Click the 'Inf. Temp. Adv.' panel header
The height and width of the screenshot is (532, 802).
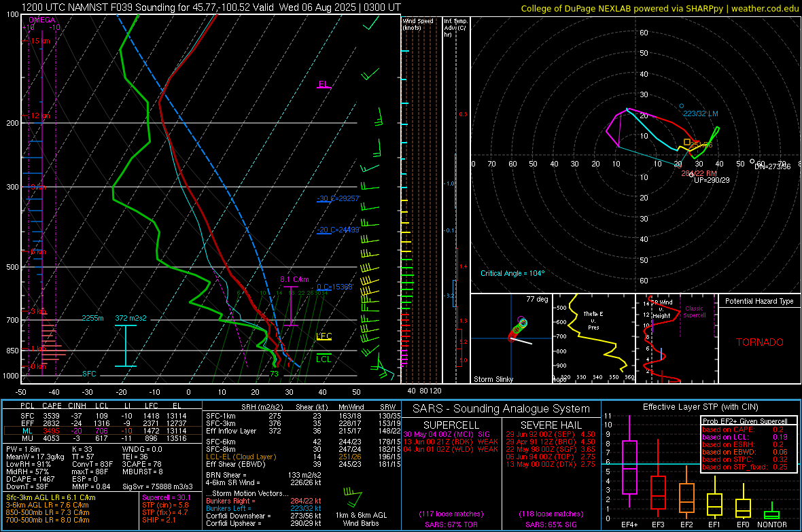tap(455, 27)
